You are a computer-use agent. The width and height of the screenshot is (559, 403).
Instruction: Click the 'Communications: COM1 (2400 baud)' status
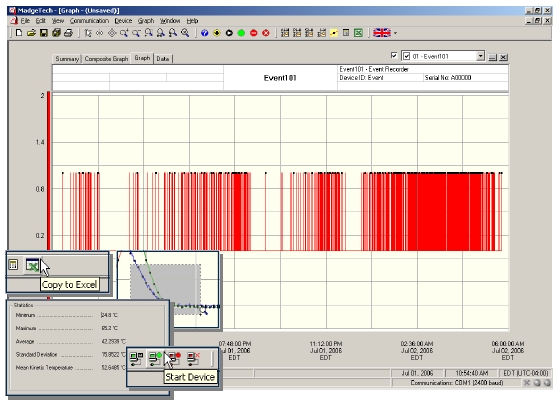pos(457,383)
